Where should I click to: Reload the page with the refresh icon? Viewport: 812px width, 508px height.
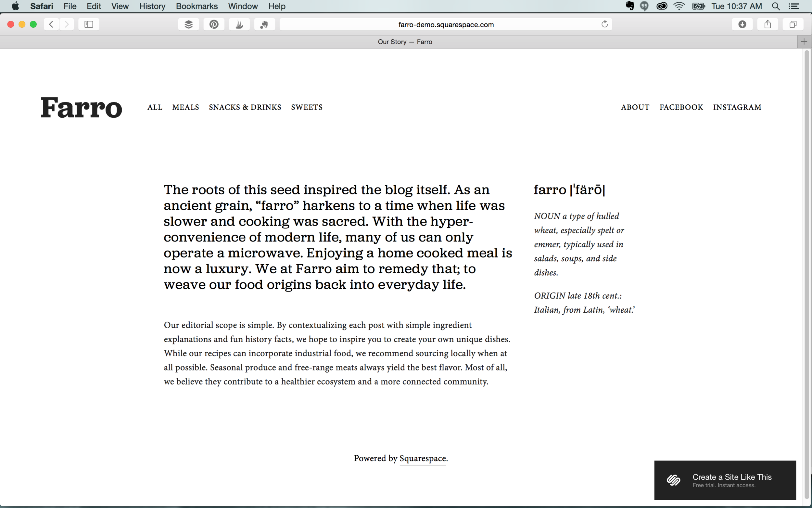point(604,24)
